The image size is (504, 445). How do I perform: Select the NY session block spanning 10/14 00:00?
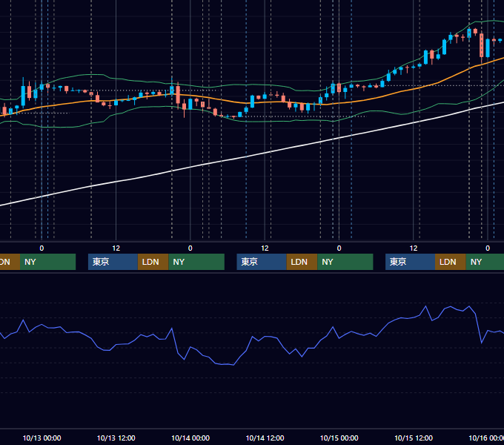coord(196,262)
